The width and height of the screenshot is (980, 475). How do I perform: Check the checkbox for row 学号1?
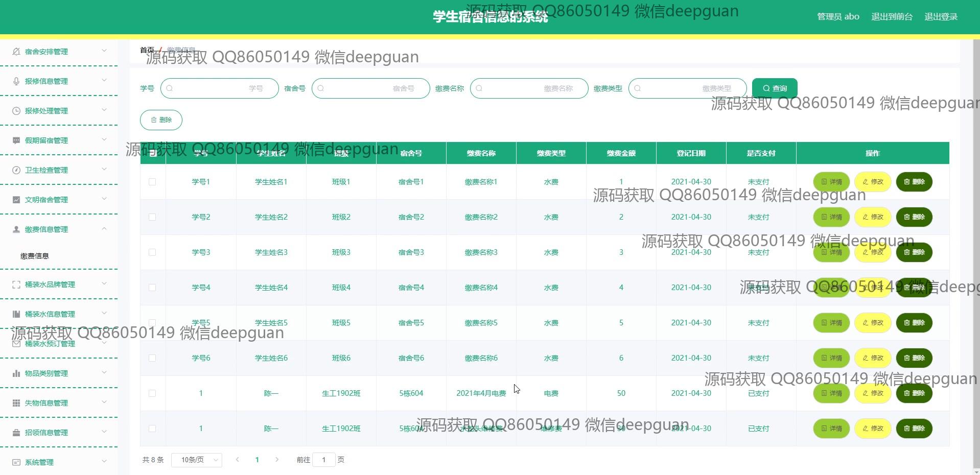[152, 182]
